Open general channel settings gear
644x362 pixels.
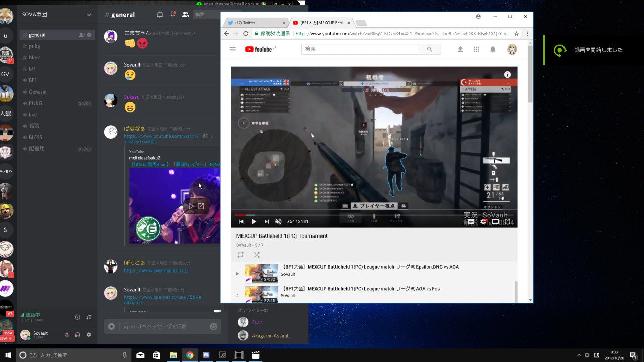[x=89, y=35]
